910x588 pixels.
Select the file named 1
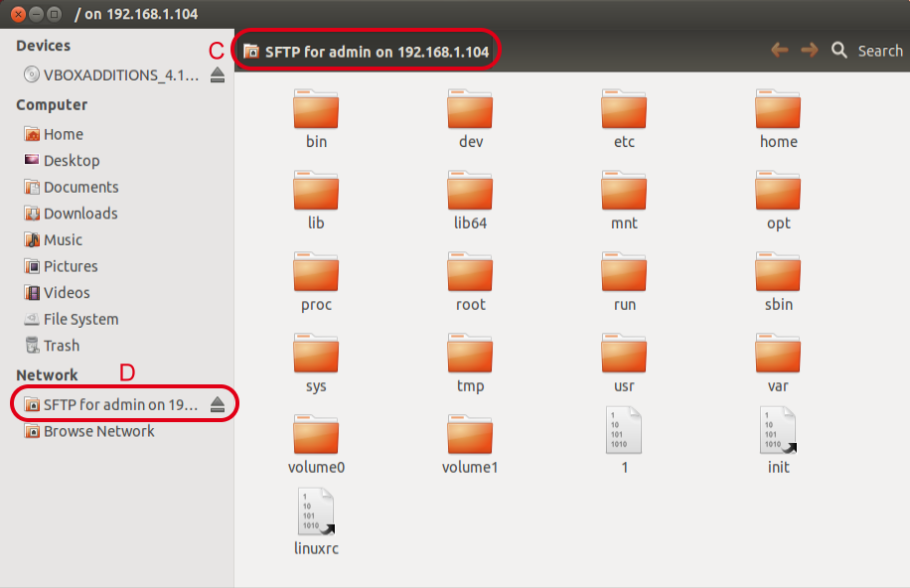click(624, 430)
